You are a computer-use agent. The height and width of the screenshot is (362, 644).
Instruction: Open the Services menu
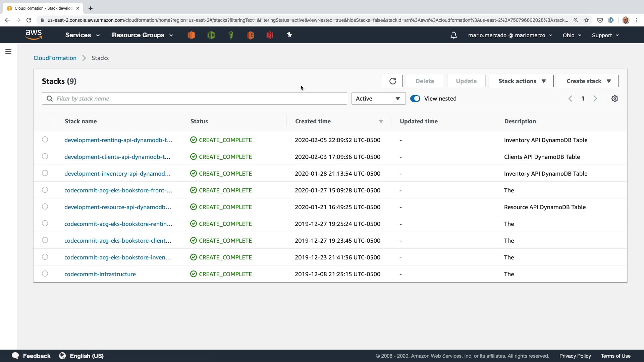(83, 35)
